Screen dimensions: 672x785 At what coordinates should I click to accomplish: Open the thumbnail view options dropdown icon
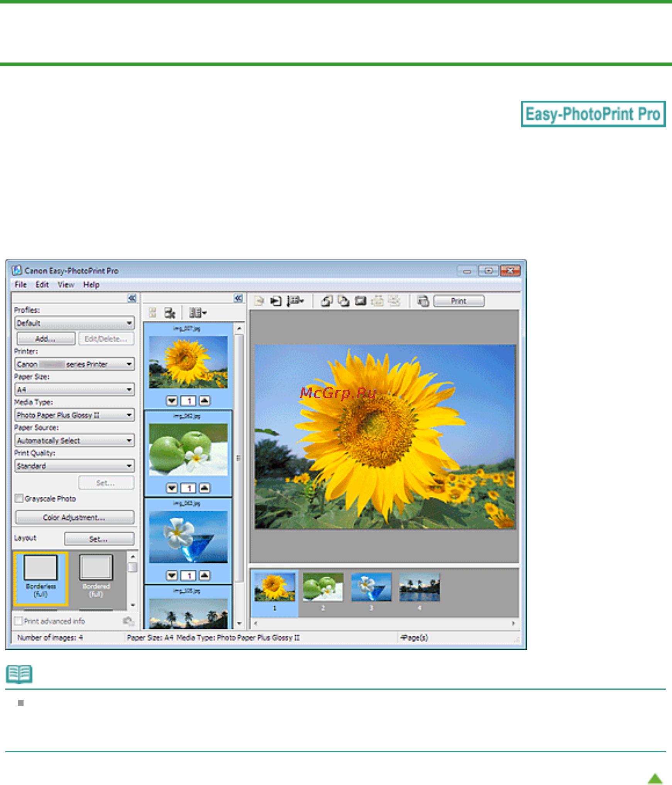click(198, 313)
